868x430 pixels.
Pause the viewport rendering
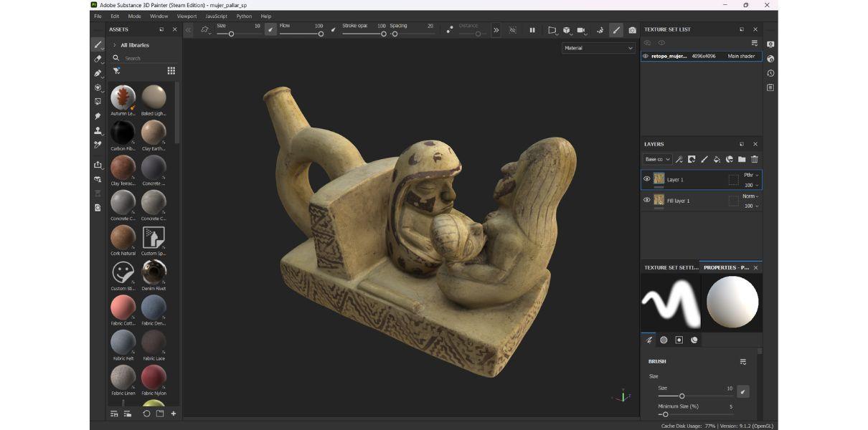[534, 30]
